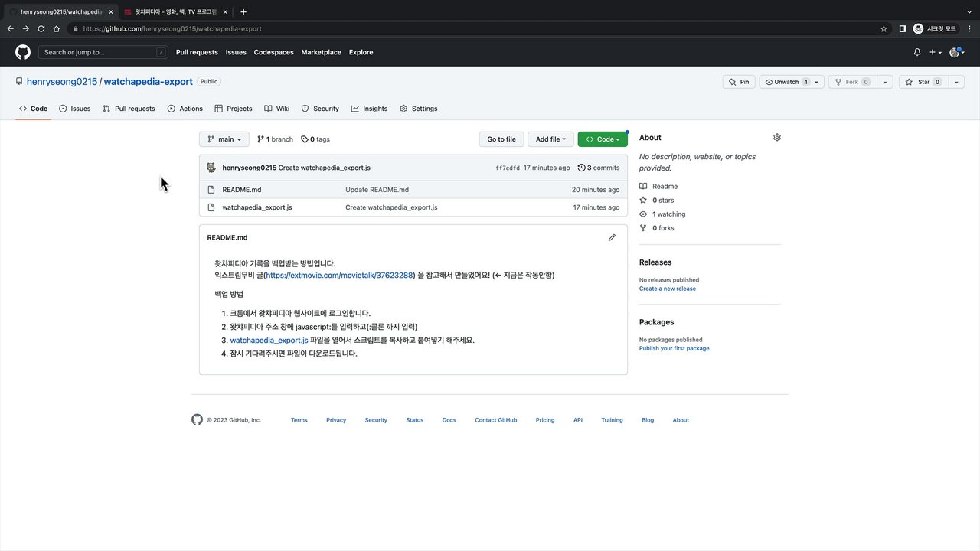
Task: Select the Issues repository tab
Action: pos(75,109)
